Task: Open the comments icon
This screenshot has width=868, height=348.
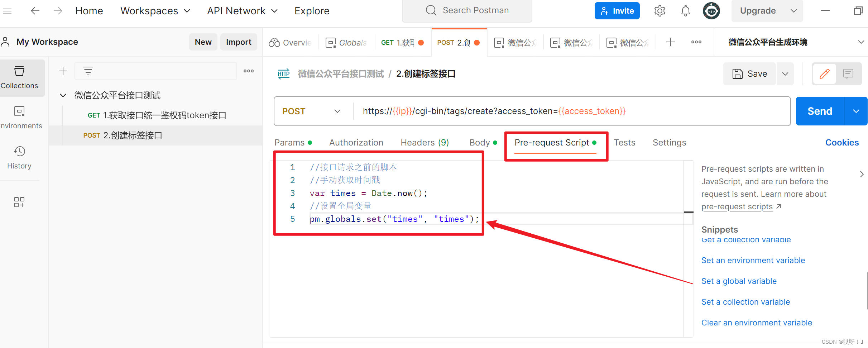Action: click(x=848, y=74)
